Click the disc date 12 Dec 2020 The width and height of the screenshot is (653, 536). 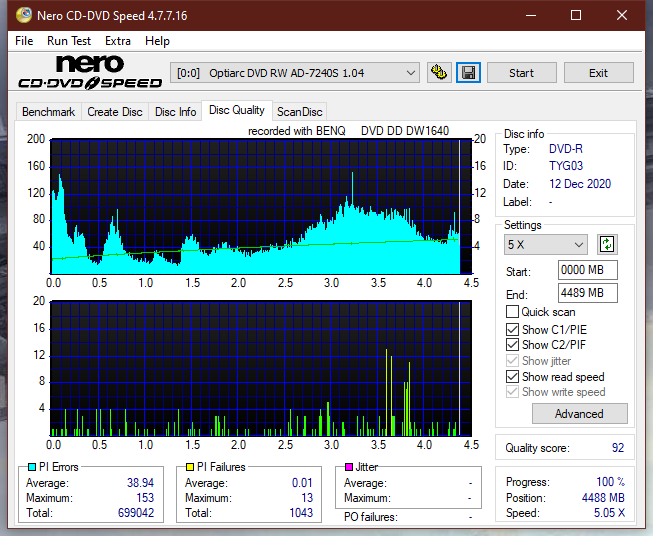point(580,184)
